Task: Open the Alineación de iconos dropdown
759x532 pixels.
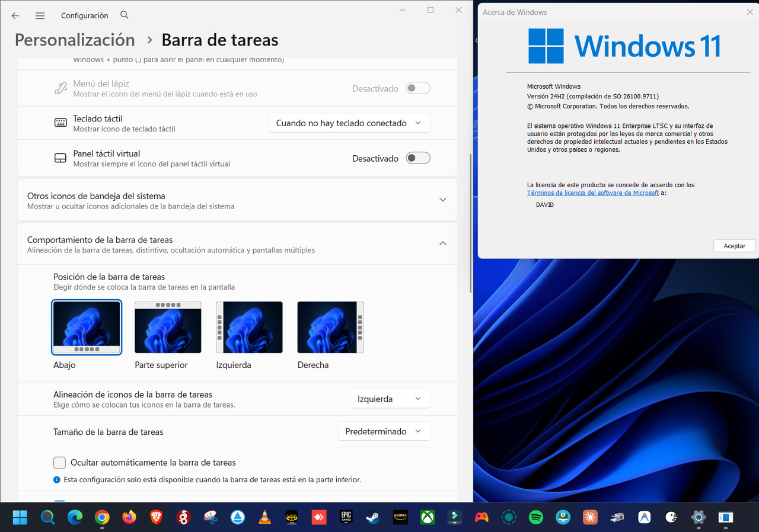Action: [x=390, y=399]
